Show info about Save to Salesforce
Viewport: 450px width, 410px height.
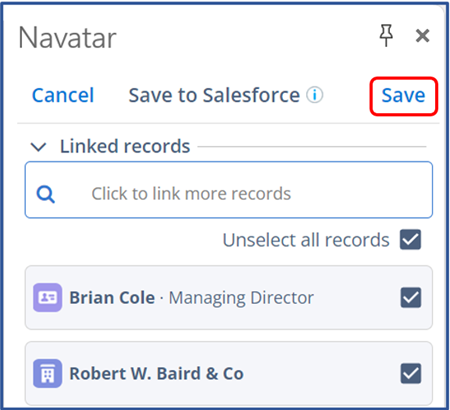(x=315, y=95)
